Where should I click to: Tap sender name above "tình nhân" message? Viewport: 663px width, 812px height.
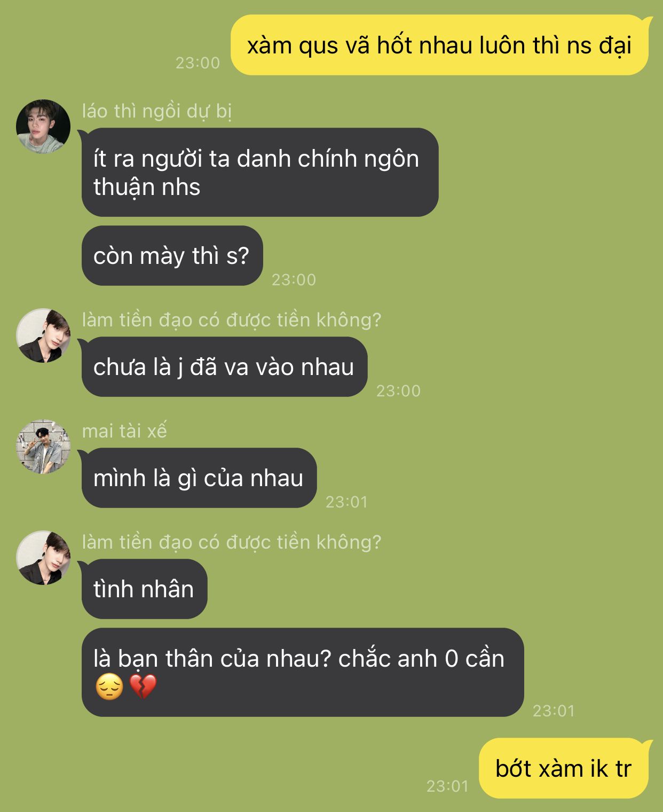[x=232, y=542]
